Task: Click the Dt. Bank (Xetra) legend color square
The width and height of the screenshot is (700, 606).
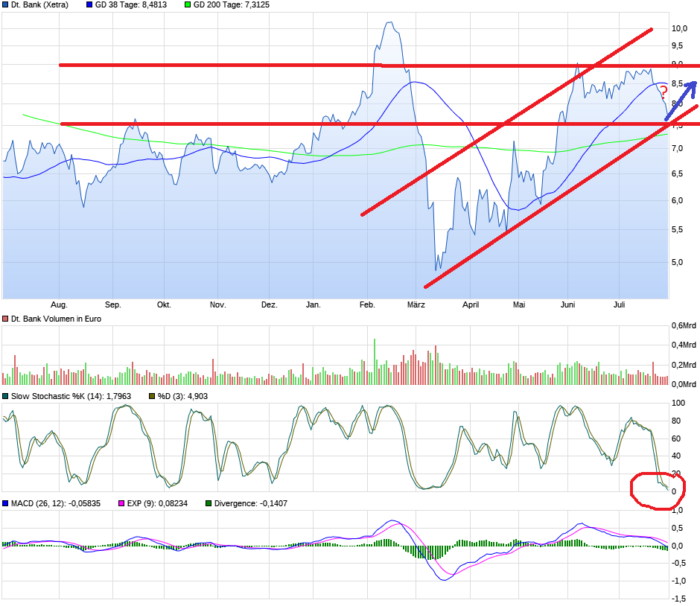Action: [5, 5]
